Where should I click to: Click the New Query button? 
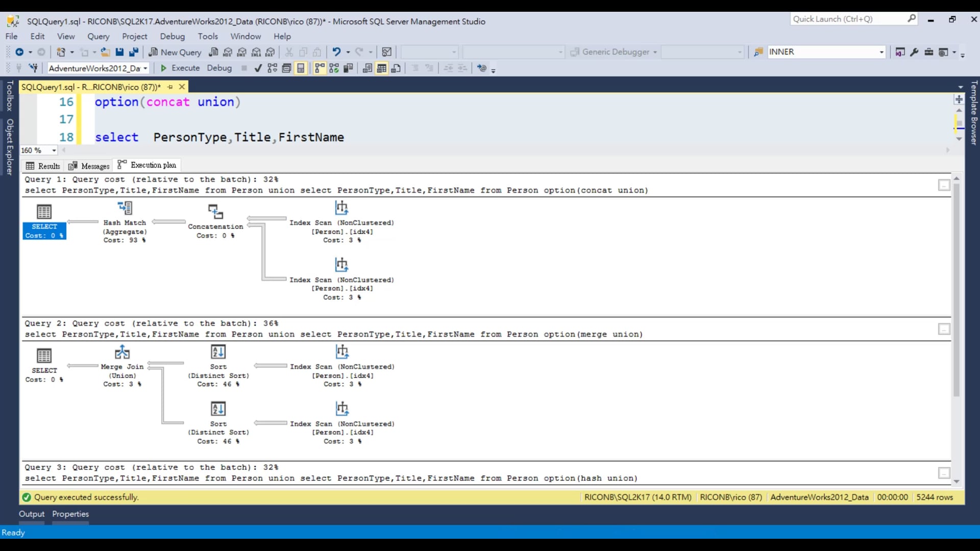[x=175, y=52]
